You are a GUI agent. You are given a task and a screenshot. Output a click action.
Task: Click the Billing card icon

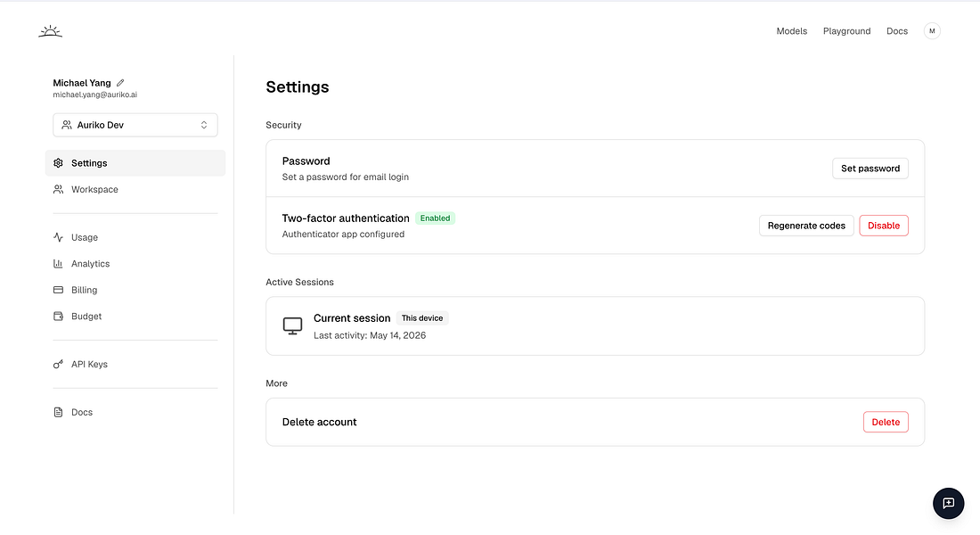tap(58, 291)
